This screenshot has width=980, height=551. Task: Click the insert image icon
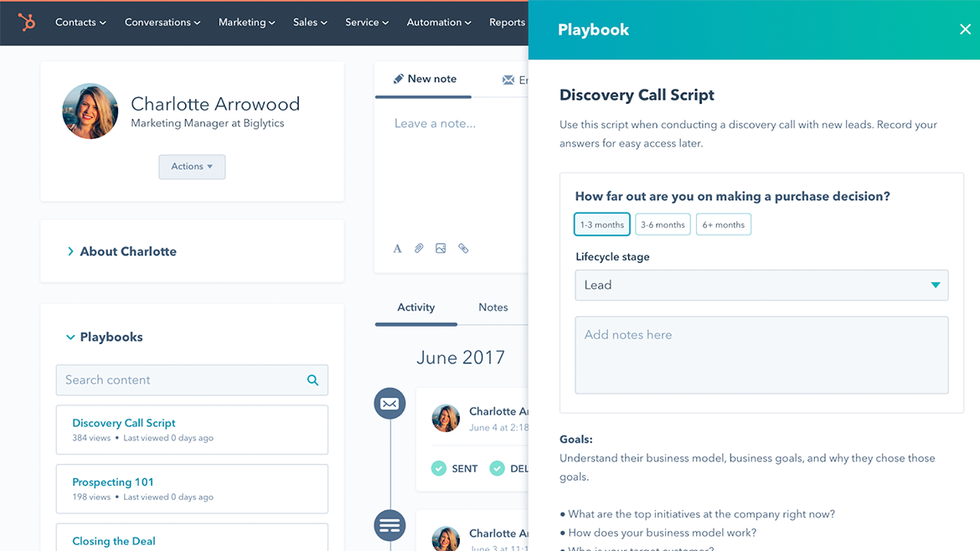pos(441,249)
